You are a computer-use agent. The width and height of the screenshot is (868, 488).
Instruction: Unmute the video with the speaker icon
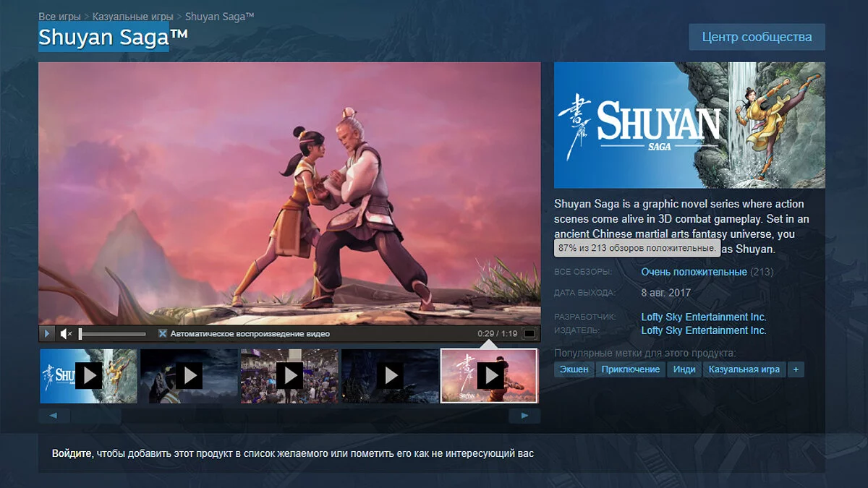(66, 333)
